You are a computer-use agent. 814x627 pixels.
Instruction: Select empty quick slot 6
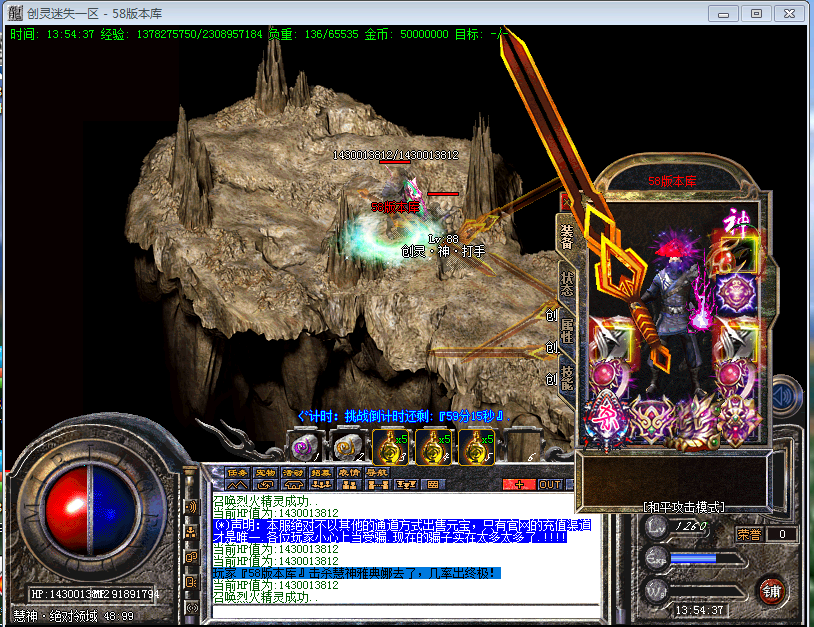coord(522,447)
